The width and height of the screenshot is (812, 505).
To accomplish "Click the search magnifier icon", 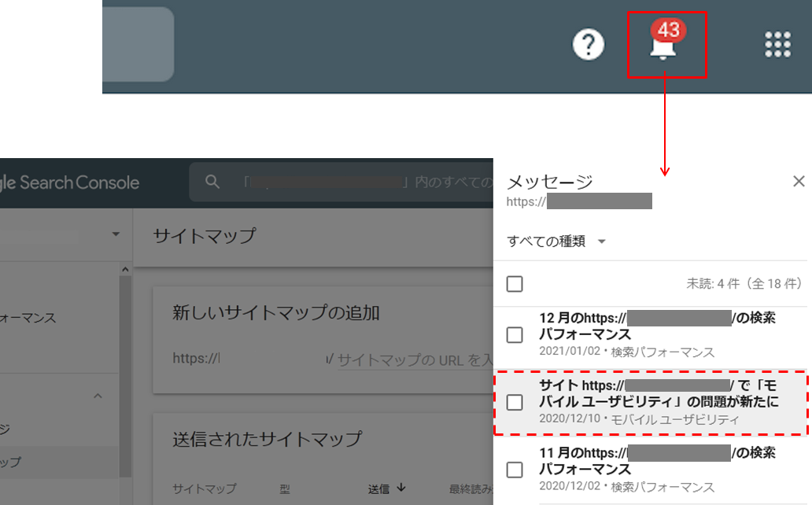I will coord(212,182).
